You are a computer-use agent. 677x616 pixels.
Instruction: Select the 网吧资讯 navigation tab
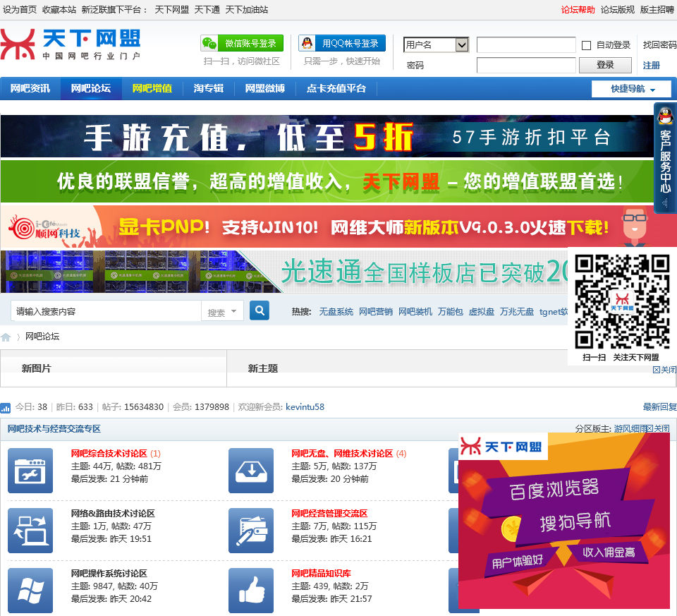click(x=30, y=89)
